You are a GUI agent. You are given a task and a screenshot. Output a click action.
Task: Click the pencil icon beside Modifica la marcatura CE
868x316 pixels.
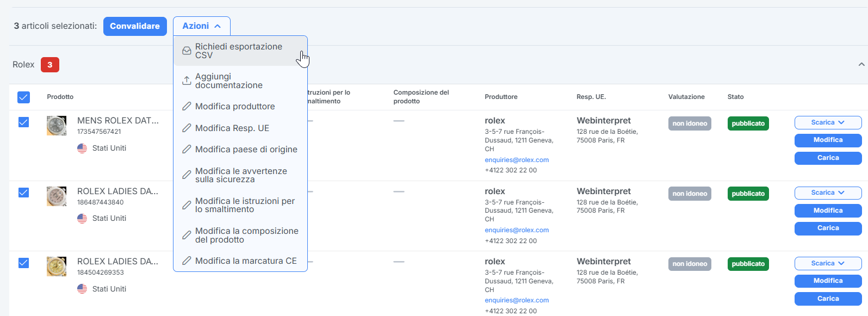187,261
